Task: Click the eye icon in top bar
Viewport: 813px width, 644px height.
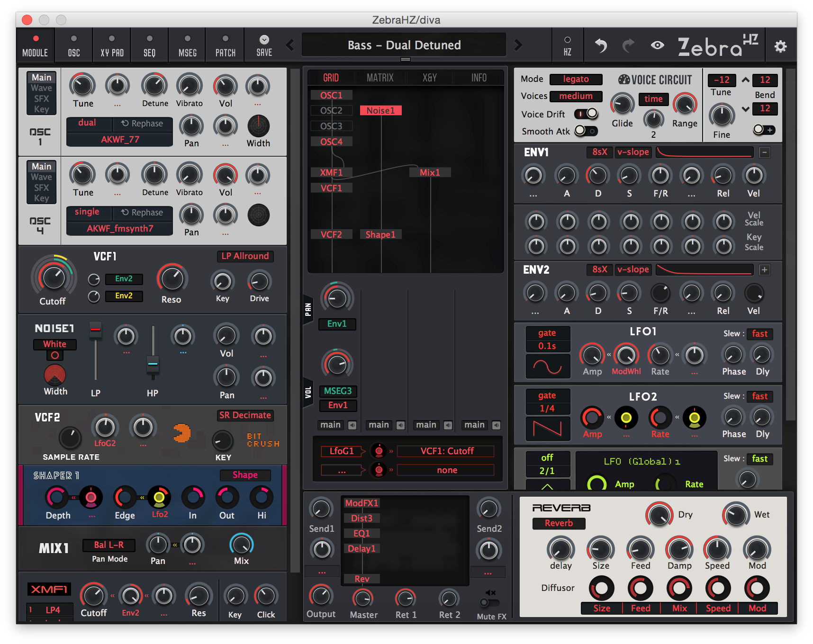Action: coord(657,45)
